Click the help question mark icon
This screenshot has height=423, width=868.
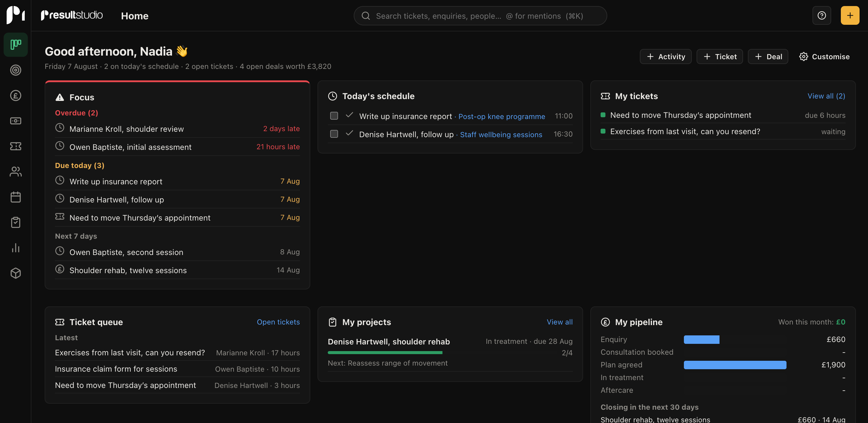[x=822, y=15]
